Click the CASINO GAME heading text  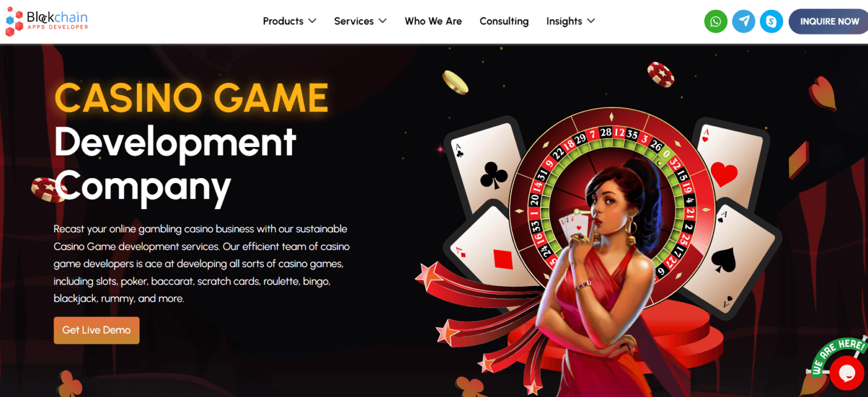click(191, 97)
